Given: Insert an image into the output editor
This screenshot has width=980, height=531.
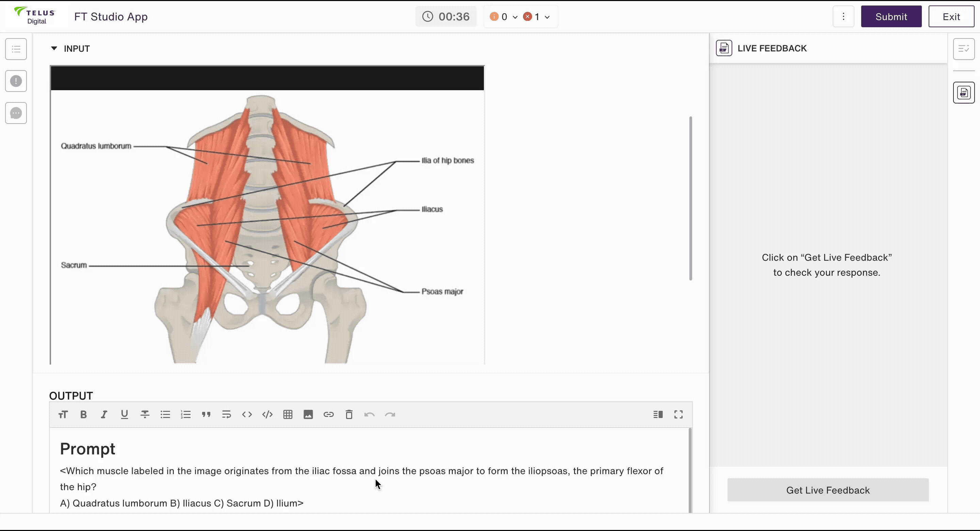Looking at the screenshot, I should (308, 415).
